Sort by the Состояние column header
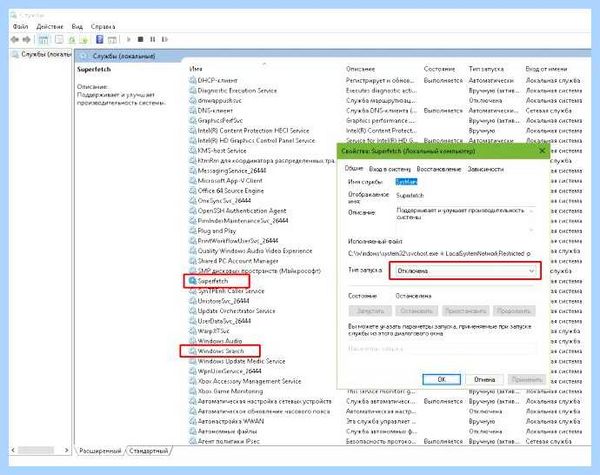Viewport: 600px width, 475px height. (x=439, y=69)
